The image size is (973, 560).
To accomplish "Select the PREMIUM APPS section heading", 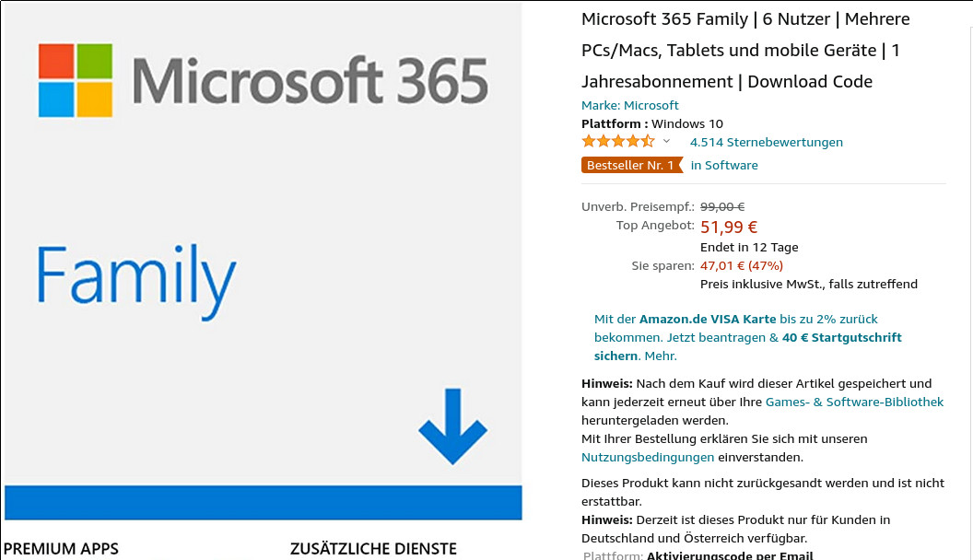I will [61, 549].
